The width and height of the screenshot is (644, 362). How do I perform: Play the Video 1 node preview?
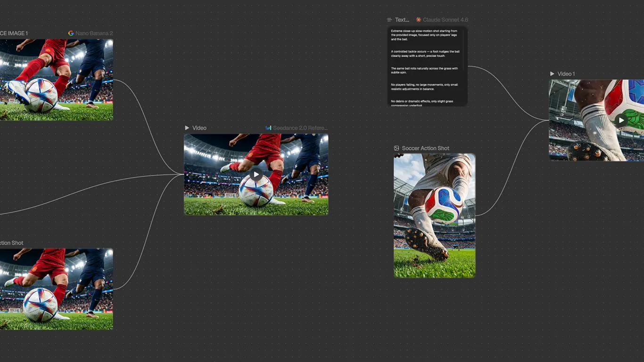click(x=621, y=120)
